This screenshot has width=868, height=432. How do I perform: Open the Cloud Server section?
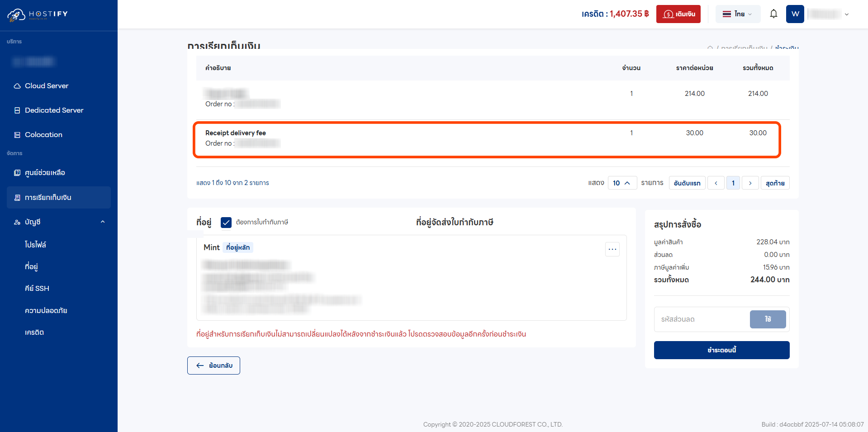pos(47,85)
